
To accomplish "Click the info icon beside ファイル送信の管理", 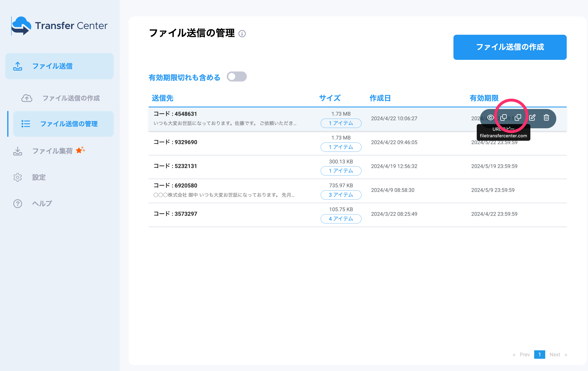I will click(x=242, y=34).
